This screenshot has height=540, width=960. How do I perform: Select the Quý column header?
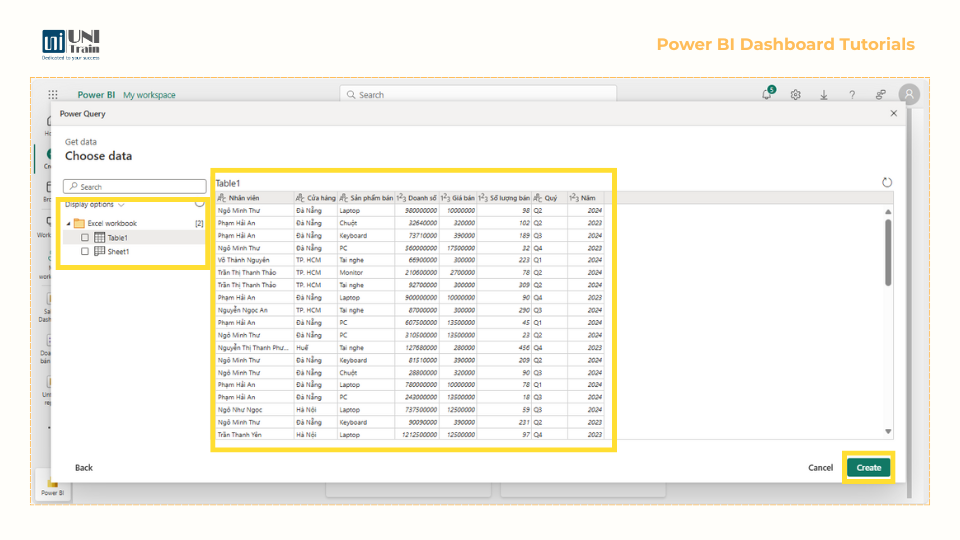[550, 198]
